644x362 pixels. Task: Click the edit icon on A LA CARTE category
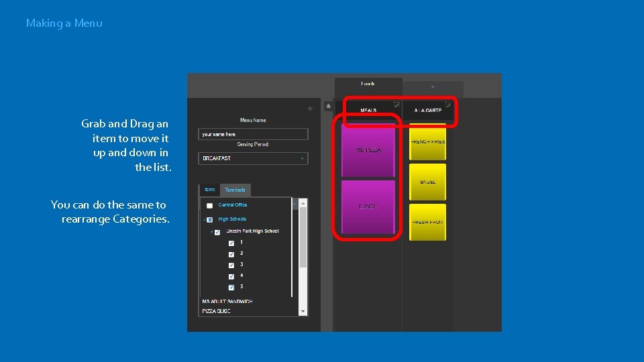(448, 105)
